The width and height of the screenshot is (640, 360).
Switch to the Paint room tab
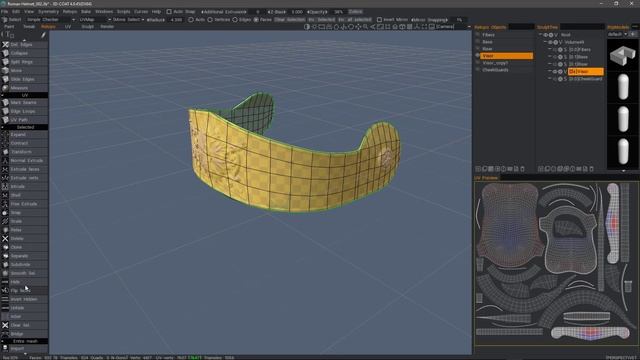(9, 27)
